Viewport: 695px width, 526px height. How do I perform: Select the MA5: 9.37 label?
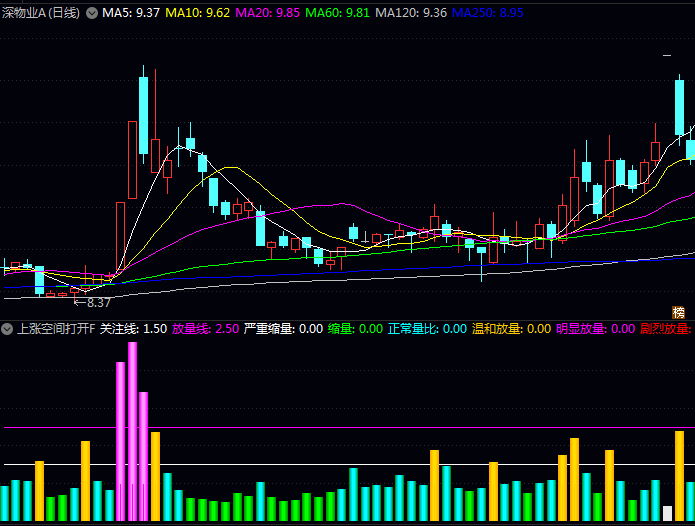(131, 13)
